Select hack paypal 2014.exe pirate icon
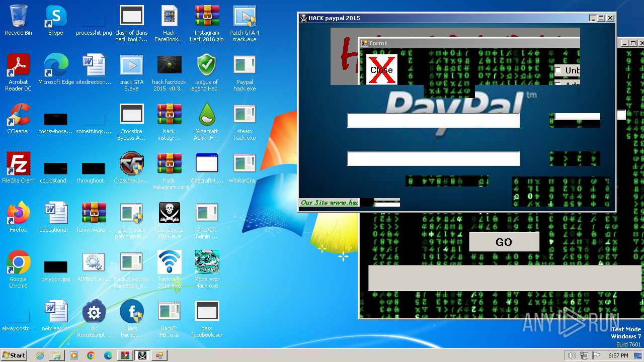The image size is (644, 362). tap(169, 220)
